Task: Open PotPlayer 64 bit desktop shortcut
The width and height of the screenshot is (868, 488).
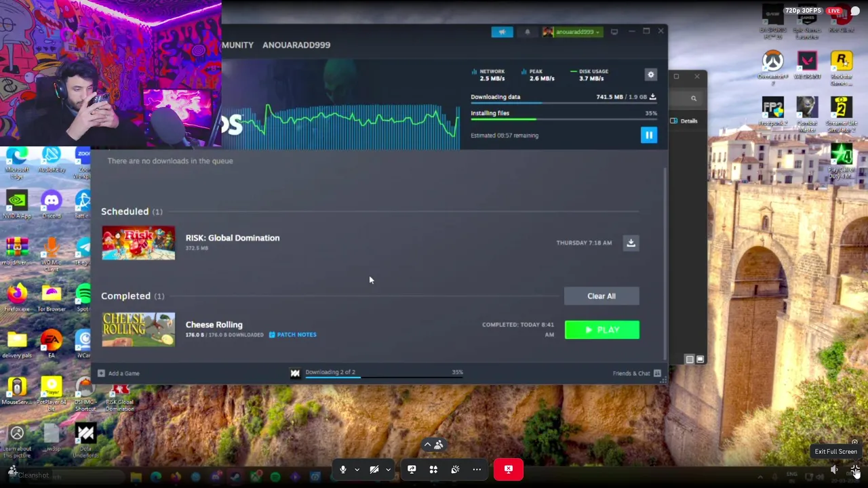Action: (52, 394)
